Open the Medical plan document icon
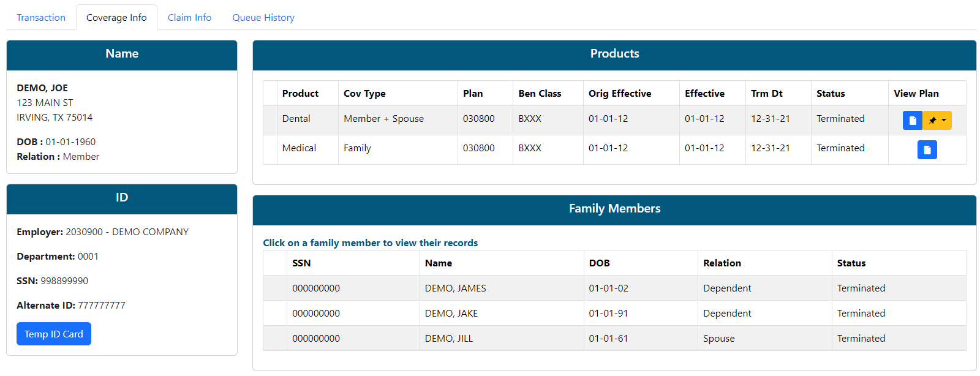 click(927, 150)
